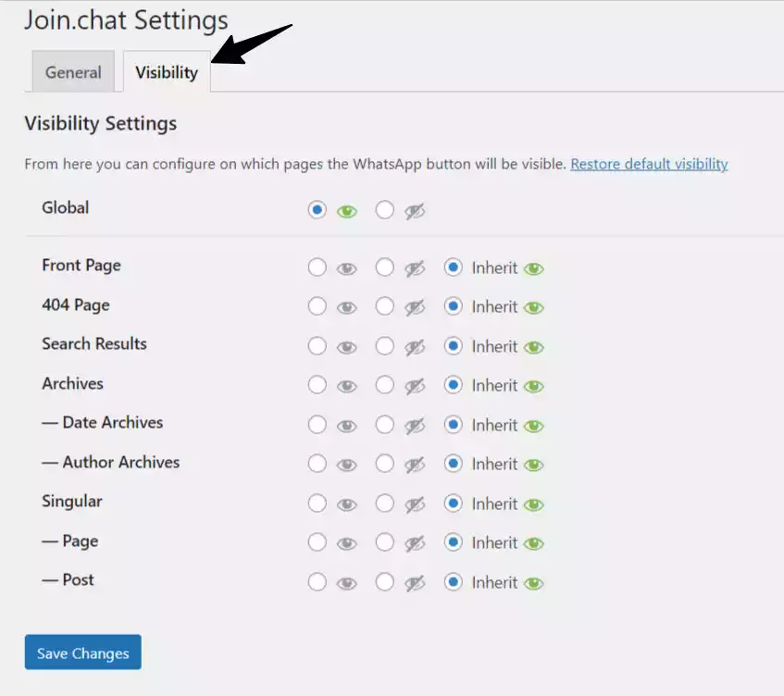Set Front Page to visible radio
Image resolution: width=784 pixels, height=696 pixels.
point(317,267)
